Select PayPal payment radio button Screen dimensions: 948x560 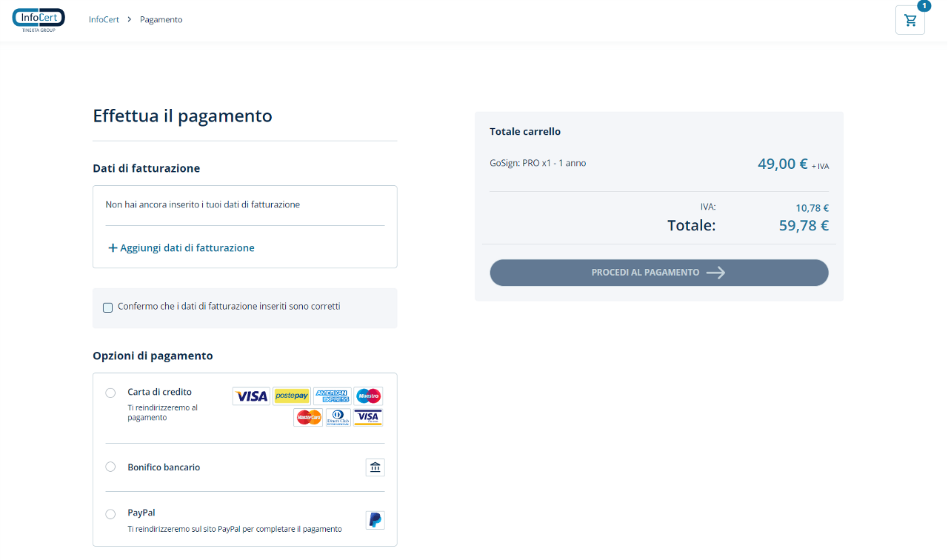tap(110, 514)
